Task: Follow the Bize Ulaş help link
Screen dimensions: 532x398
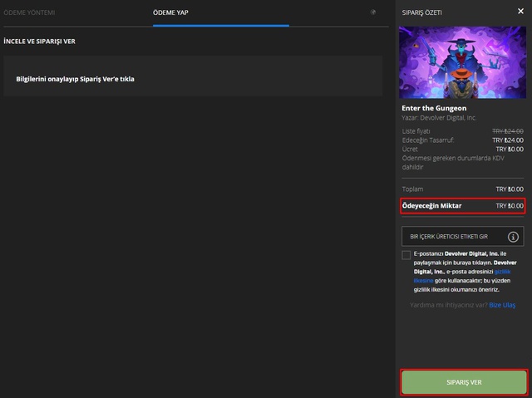Action: click(502, 305)
